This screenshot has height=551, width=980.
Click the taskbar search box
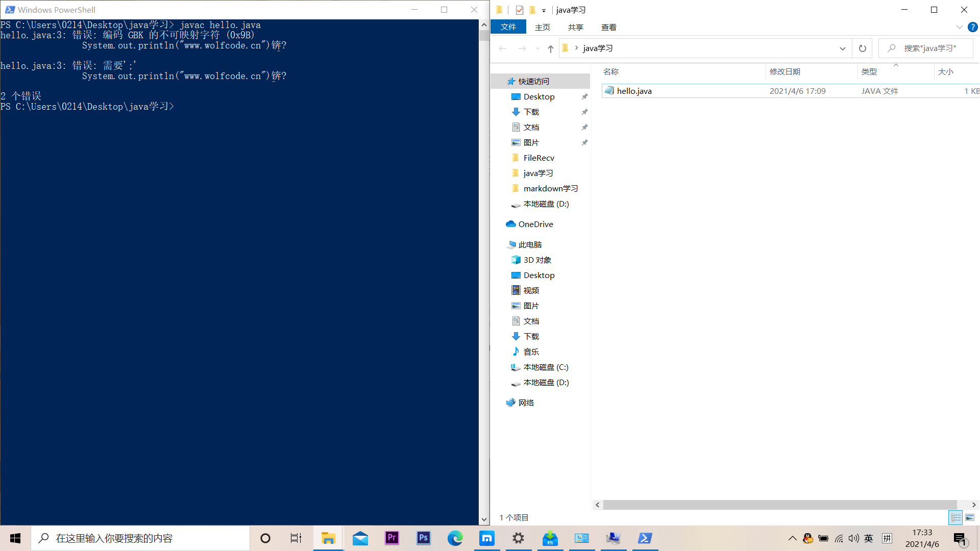[x=140, y=538]
